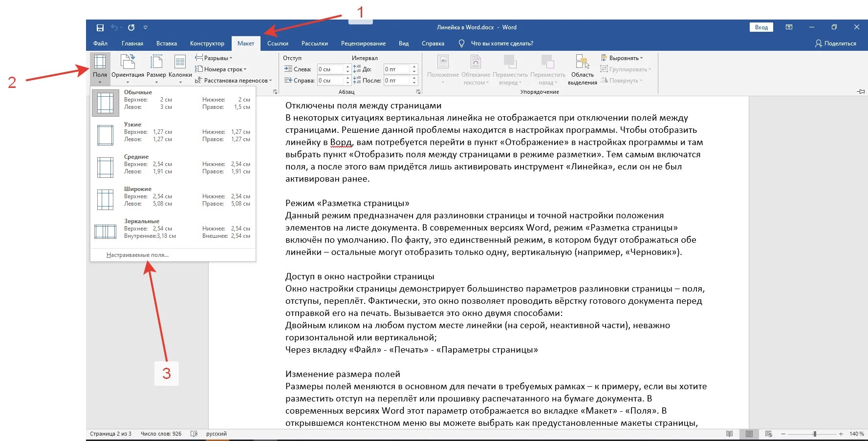Open the Колонки columns dropdown
This screenshot has height=441, width=868.
[180, 69]
